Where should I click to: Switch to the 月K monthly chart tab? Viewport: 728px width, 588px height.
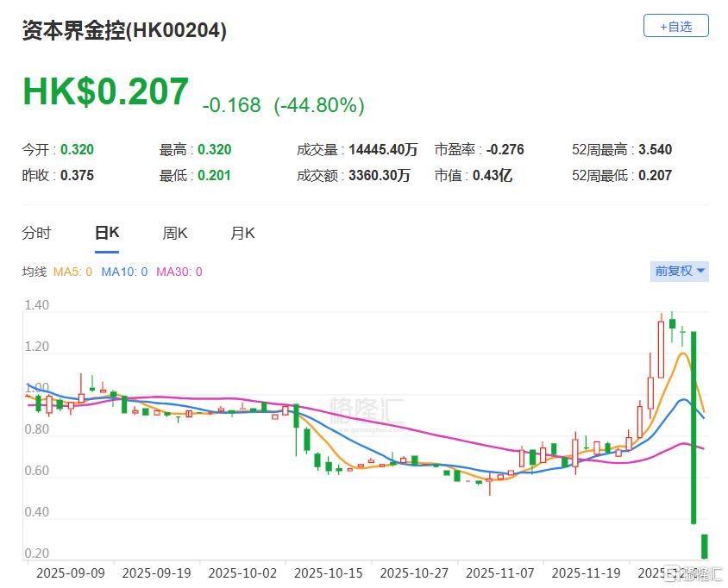(242, 233)
